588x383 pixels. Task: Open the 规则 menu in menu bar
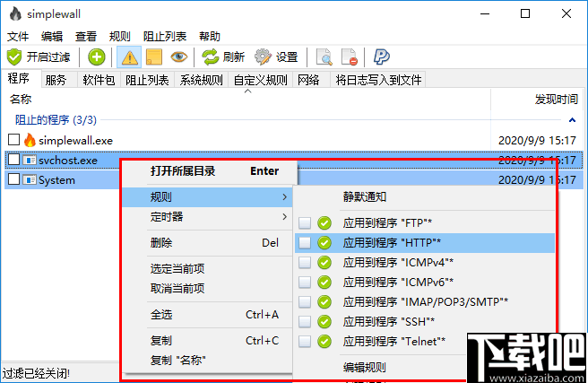click(x=120, y=37)
